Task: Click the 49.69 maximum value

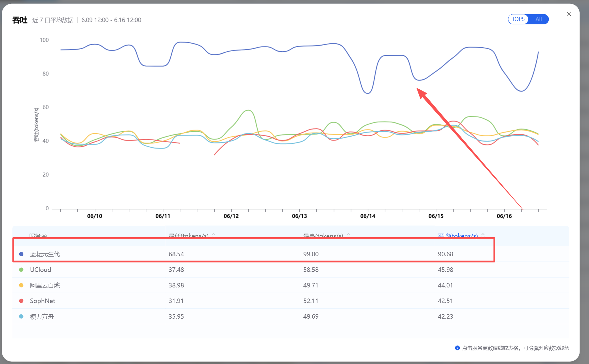Action: [311, 316]
